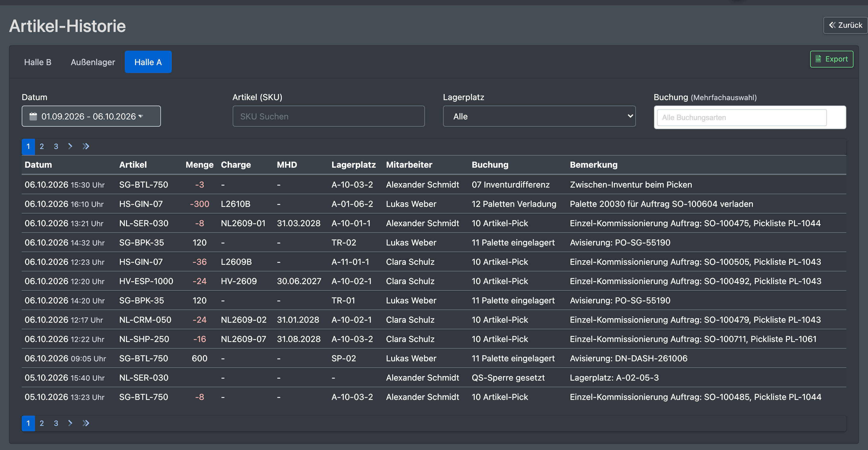Click page 1 in top pagination
This screenshot has height=450, width=868.
(28, 147)
